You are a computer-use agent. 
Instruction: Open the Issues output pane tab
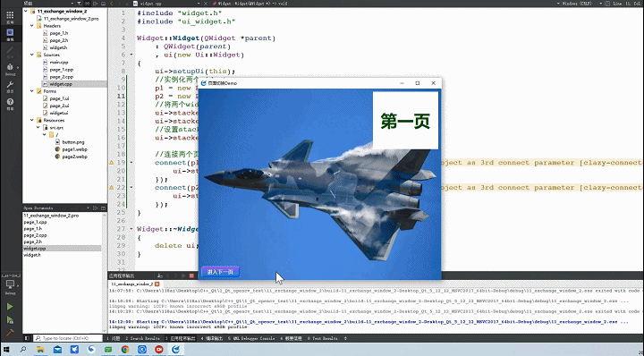pyautogui.click(x=114, y=339)
